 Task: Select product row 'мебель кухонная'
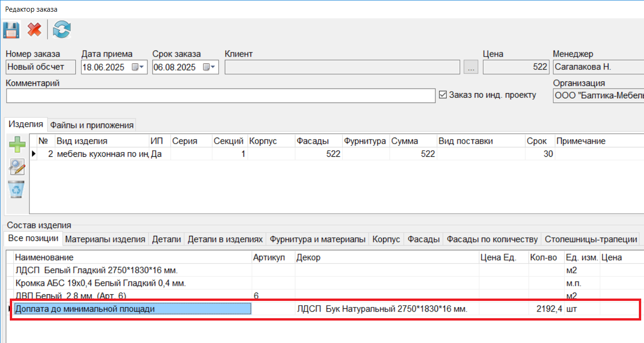tap(102, 154)
